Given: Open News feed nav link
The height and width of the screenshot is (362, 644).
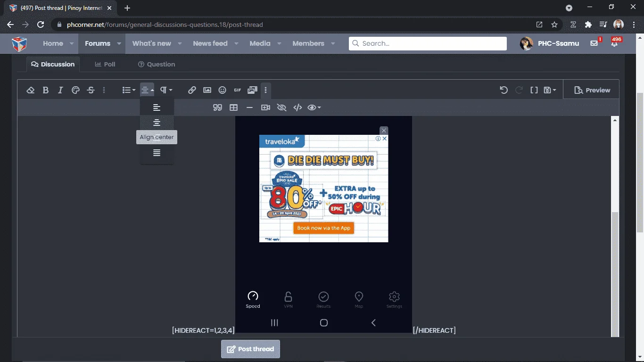Looking at the screenshot, I should click(x=210, y=43).
